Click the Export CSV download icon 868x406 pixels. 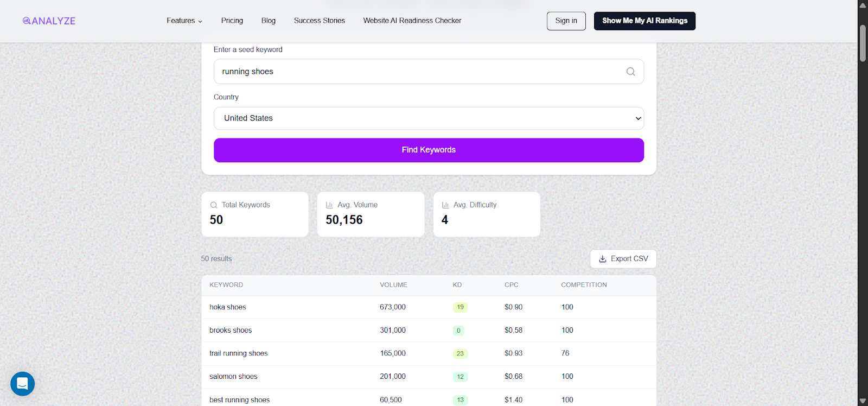click(602, 259)
